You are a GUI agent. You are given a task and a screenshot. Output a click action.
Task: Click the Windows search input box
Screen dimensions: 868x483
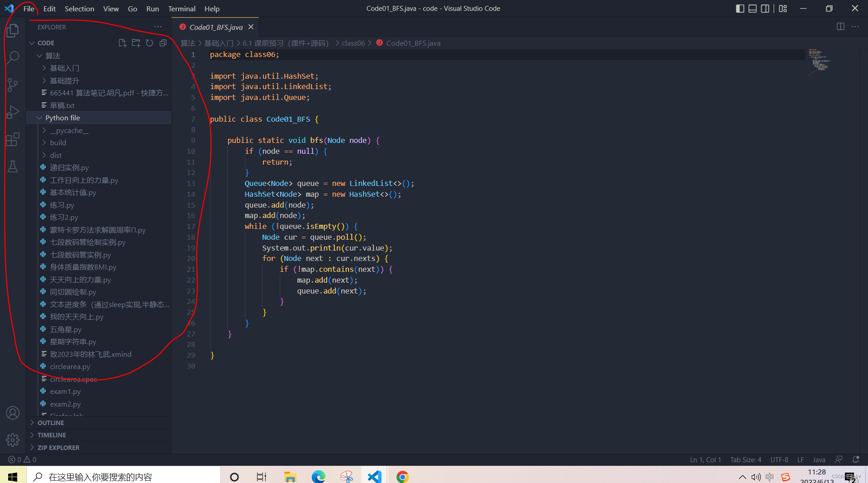click(x=123, y=476)
